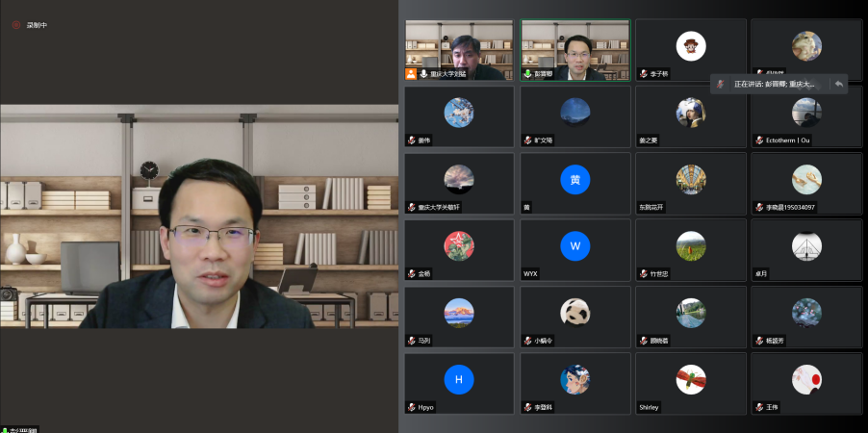Click the muted mic icon beside 李登科
The width and height of the screenshot is (868, 433).
pyautogui.click(x=527, y=408)
